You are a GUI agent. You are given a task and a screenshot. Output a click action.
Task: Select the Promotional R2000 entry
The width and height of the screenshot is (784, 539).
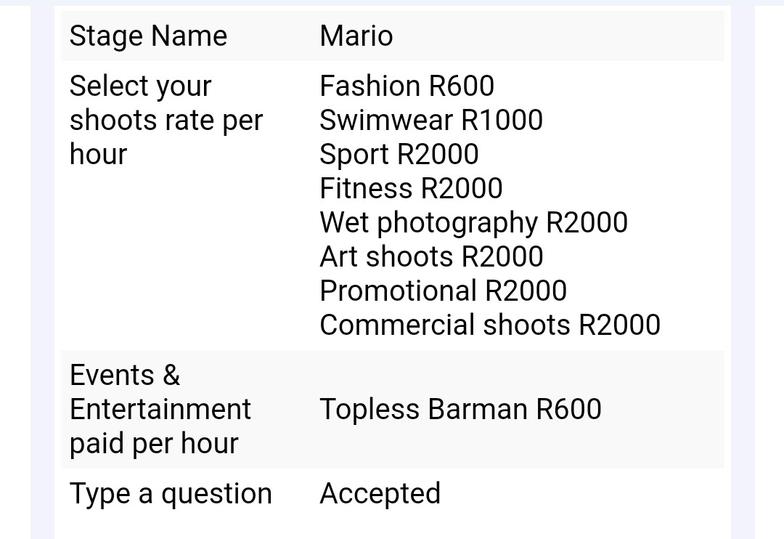tap(443, 290)
